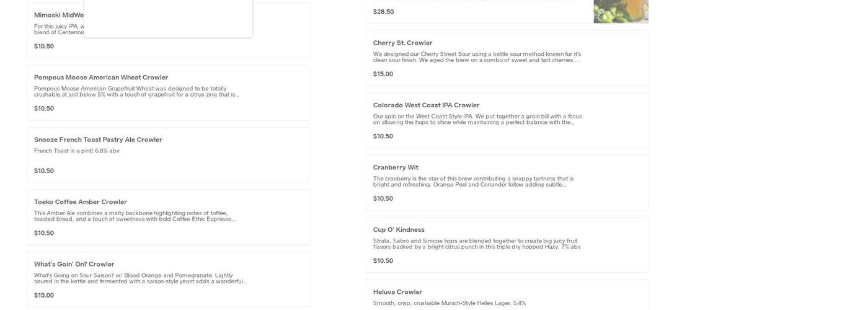Click the Heluva Munich-Style Helles Lager description
The image size is (868, 310).
coord(449,303)
